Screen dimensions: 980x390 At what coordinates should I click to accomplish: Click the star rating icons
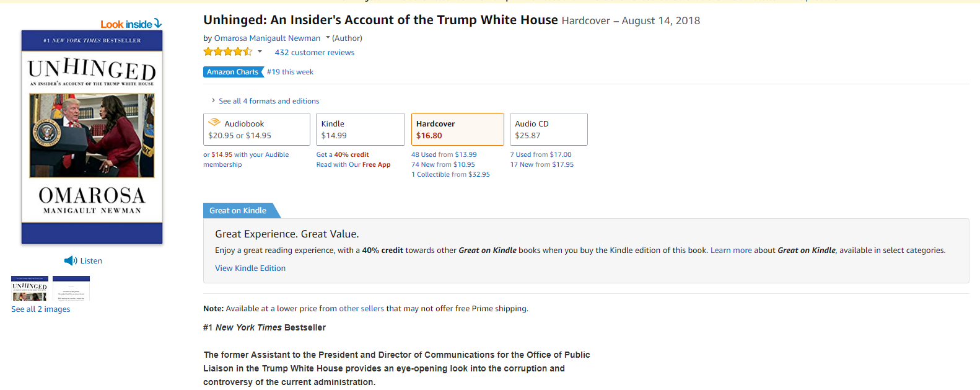pos(227,52)
